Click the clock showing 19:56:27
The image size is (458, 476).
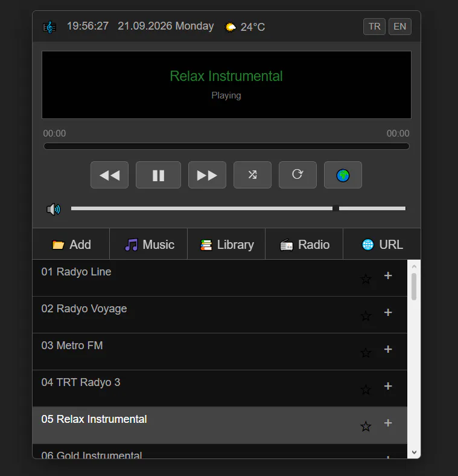(x=87, y=26)
